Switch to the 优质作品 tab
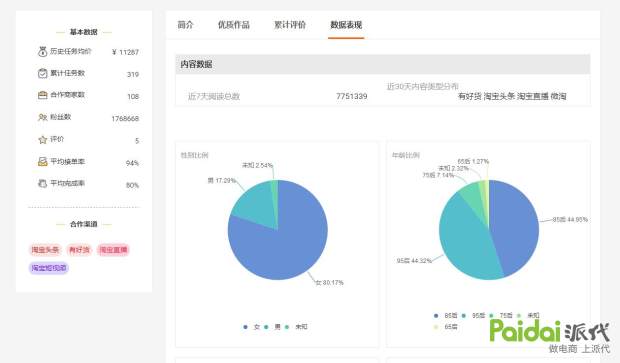 [x=234, y=25]
